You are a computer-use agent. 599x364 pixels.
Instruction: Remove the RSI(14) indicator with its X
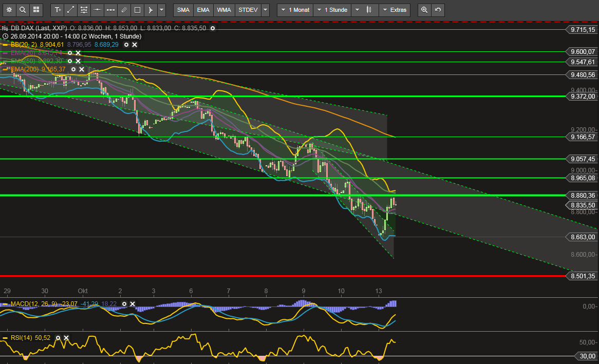[x=66, y=338]
